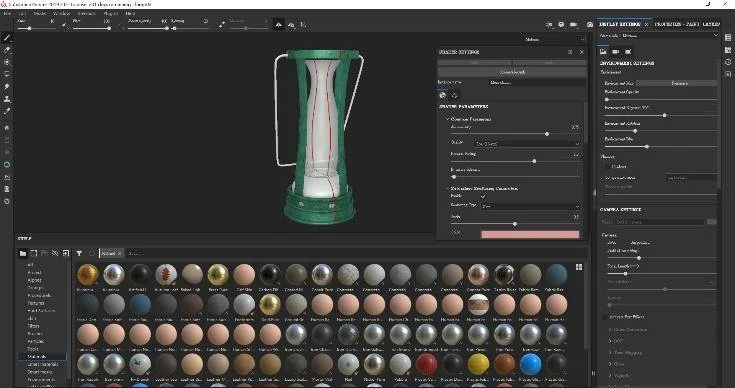Viewport: 735px width, 388px height.
Task: Remove the filter tag in shelf search
Action: coord(120,254)
